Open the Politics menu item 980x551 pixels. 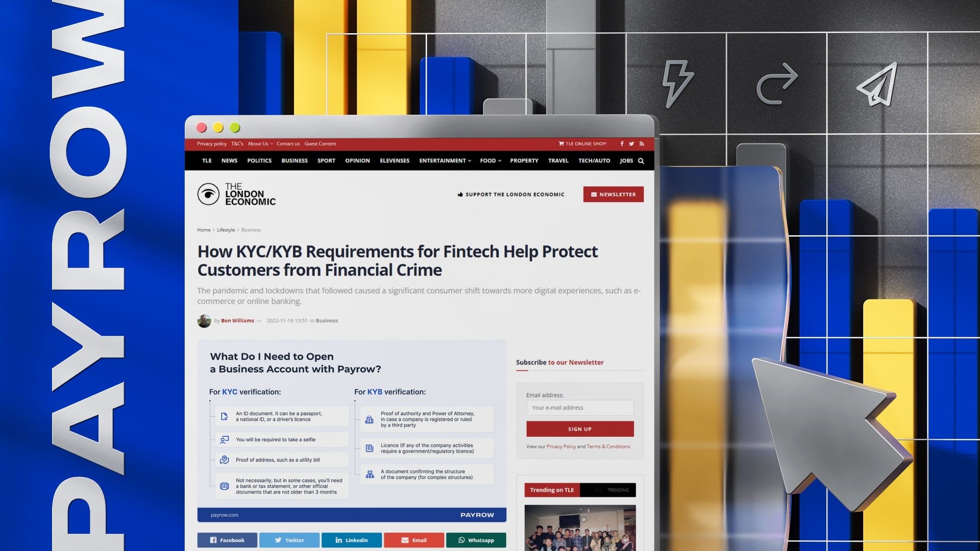coord(259,161)
